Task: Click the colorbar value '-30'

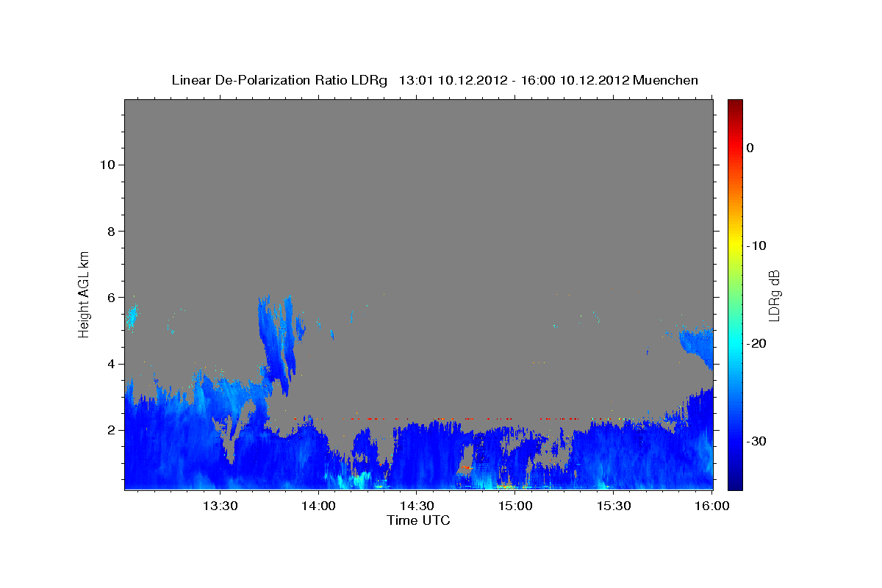Action: tap(757, 441)
